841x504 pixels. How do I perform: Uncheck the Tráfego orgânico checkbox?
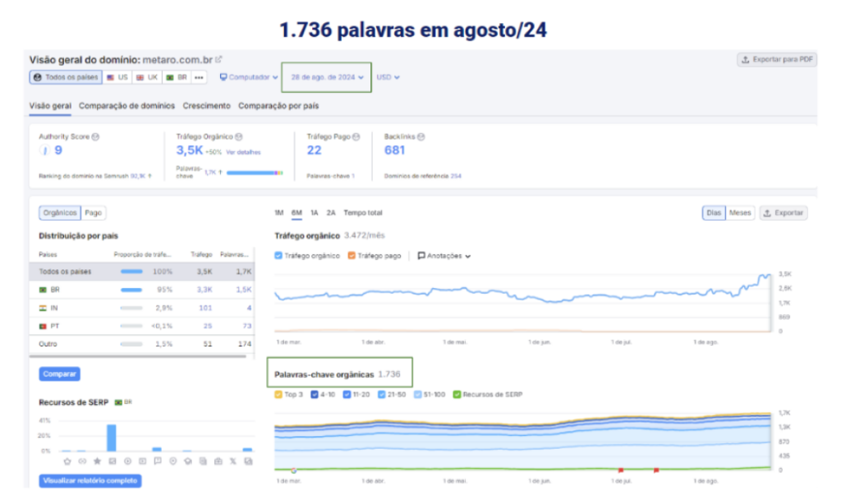278,256
